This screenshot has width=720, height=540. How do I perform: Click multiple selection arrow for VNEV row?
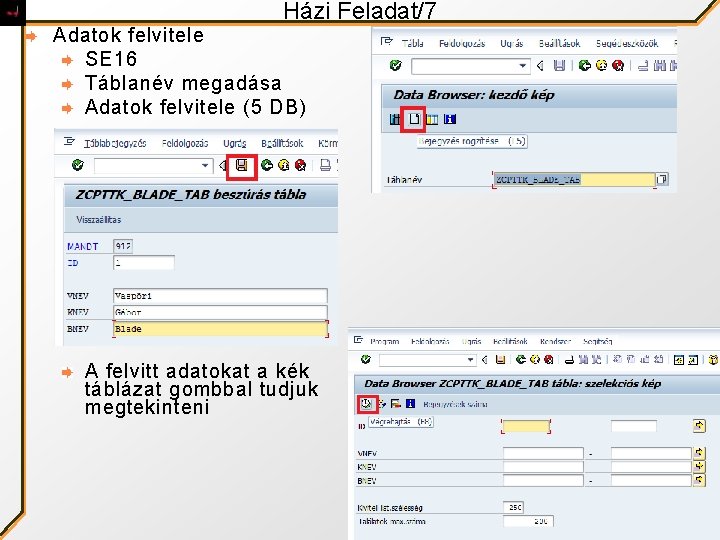[699, 453]
